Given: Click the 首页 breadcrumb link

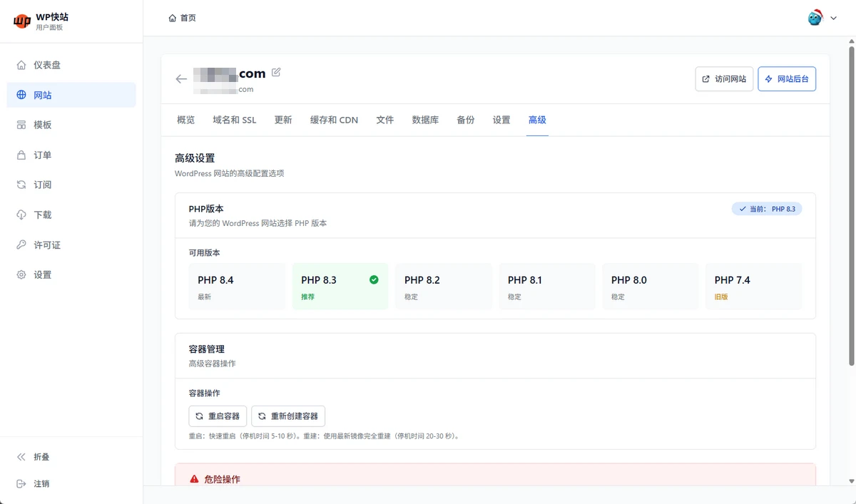Looking at the screenshot, I should pos(183,18).
